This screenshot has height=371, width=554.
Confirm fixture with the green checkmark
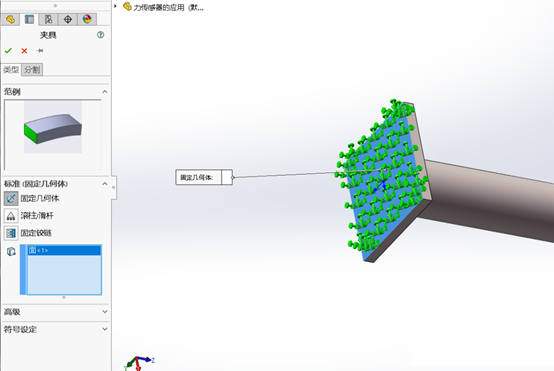coord(8,51)
